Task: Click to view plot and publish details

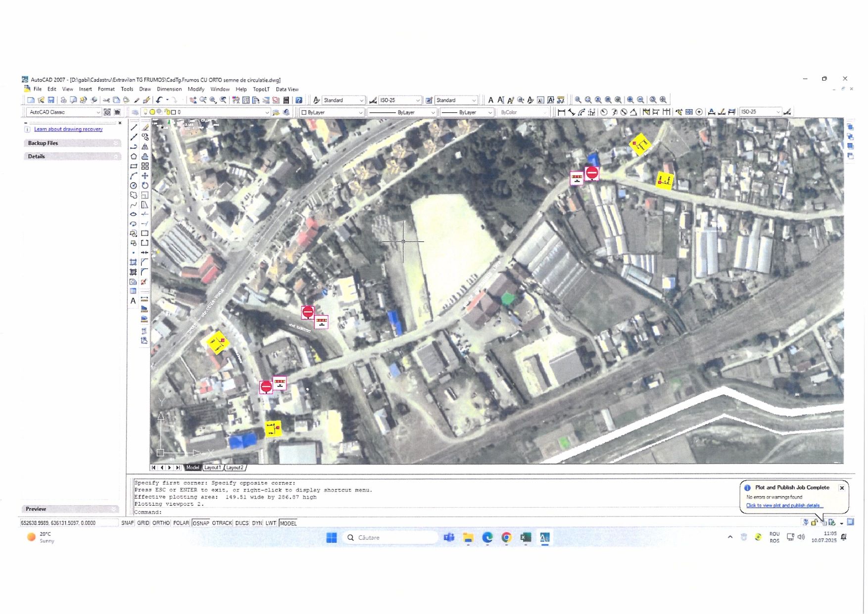Action: pos(784,506)
